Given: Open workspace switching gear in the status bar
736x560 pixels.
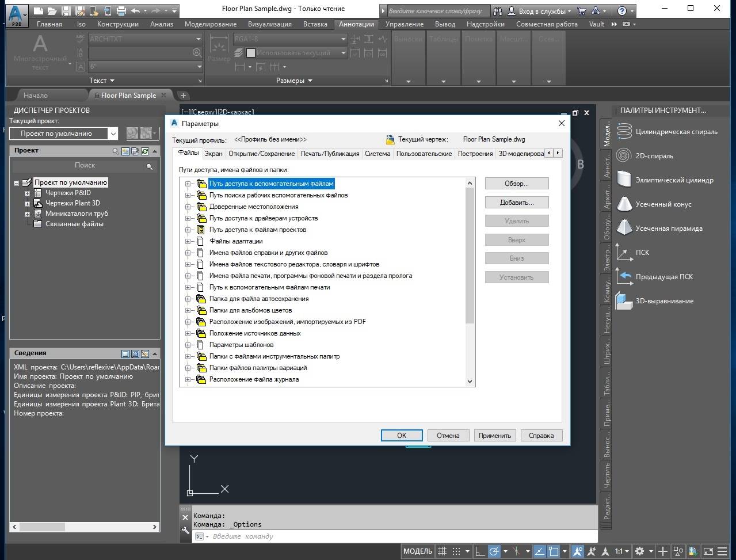Looking at the screenshot, I should click(x=639, y=551).
